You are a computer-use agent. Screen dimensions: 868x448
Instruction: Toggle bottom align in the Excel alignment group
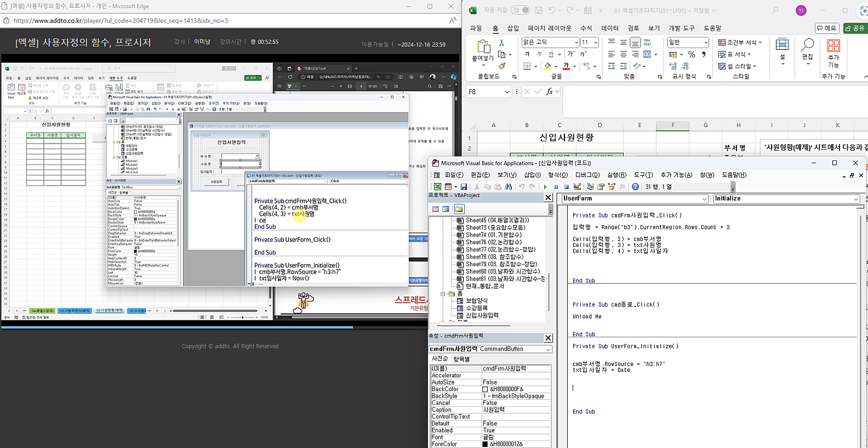click(635, 42)
